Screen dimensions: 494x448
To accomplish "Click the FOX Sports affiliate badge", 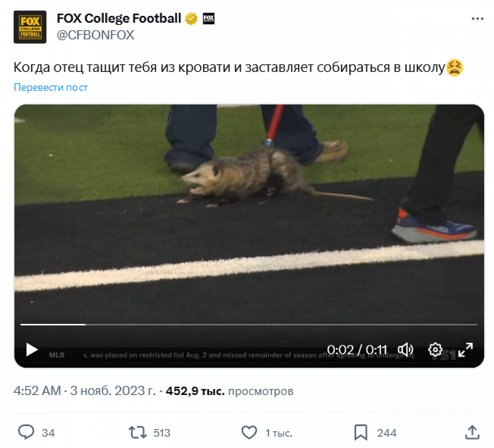I will coord(208,18).
